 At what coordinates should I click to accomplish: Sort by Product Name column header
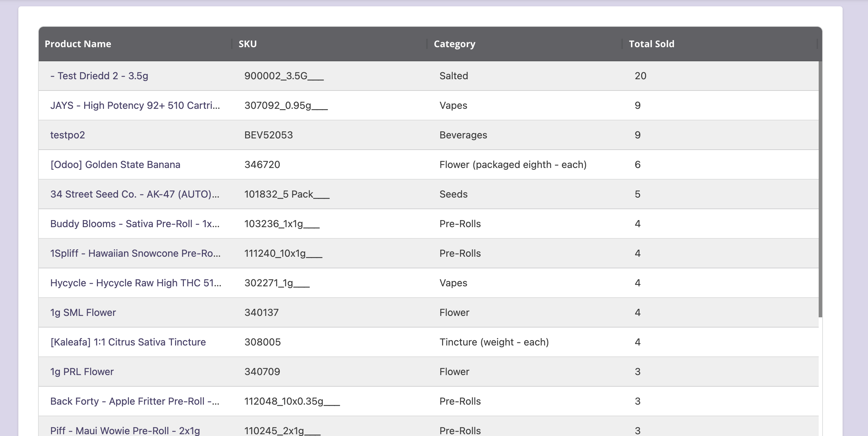click(x=78, y=44)
